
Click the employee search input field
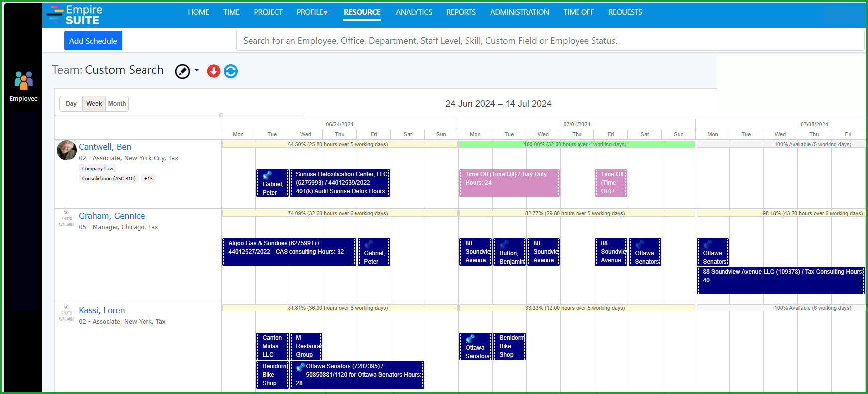coord(550,41)
